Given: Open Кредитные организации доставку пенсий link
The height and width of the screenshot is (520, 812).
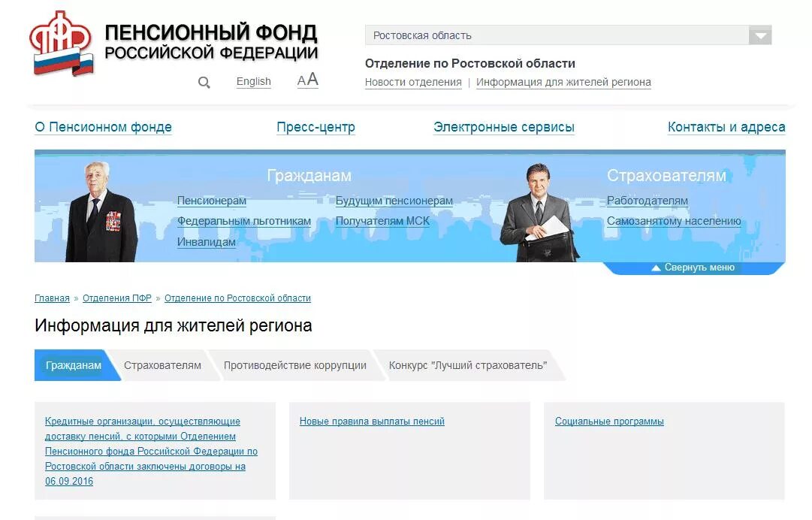Looking at the screenshot, I should coord(151,451).
